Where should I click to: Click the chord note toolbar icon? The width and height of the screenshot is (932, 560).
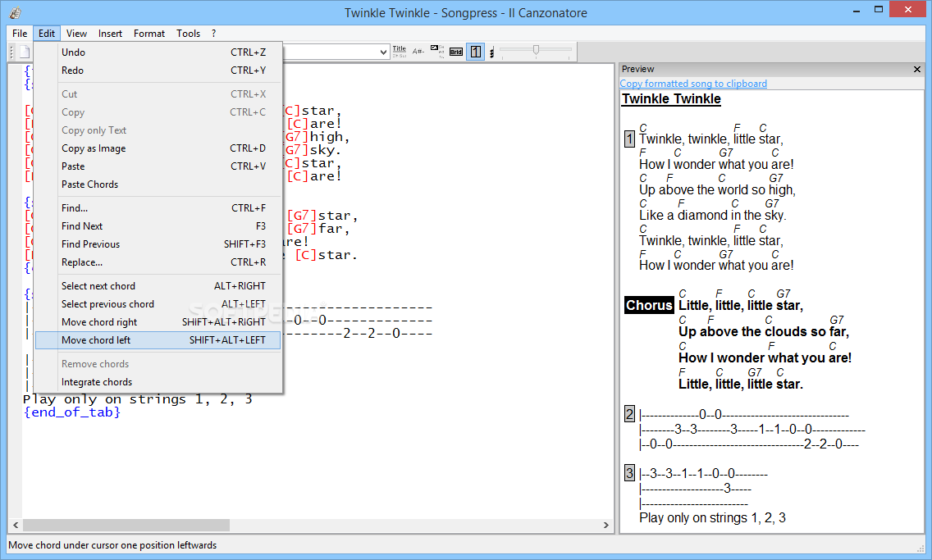pyautogui.click(x=491, y=52)
